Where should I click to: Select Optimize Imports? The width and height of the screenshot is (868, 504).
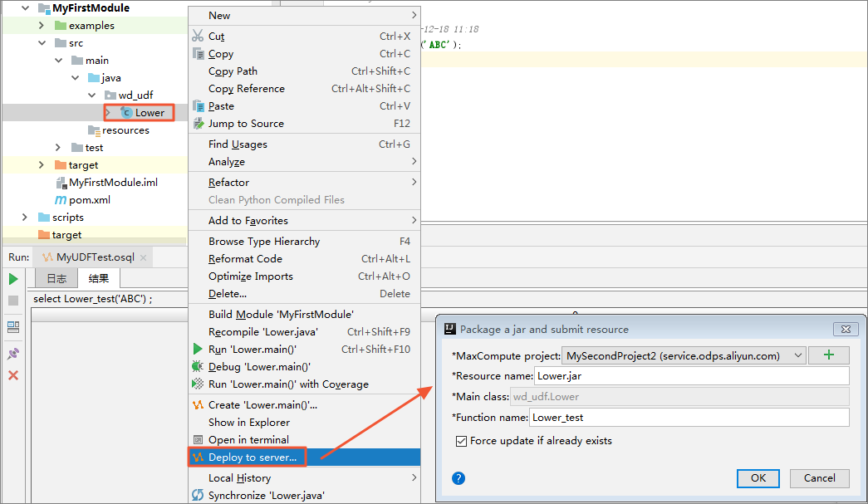pos(305,276)
